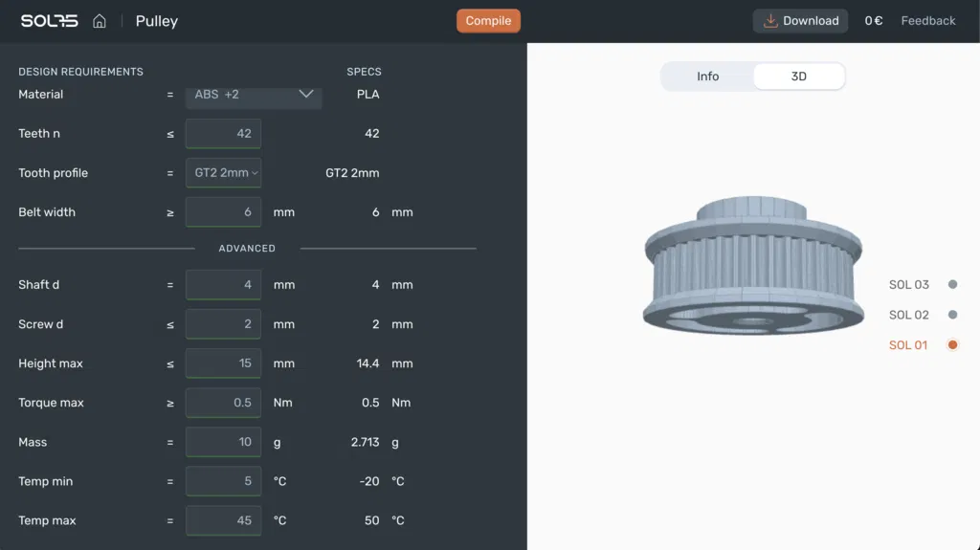Click the 0 € price indicator
The width and height of the screenshot is (980, 550).
pyautogui.click(x=873, y=21)
